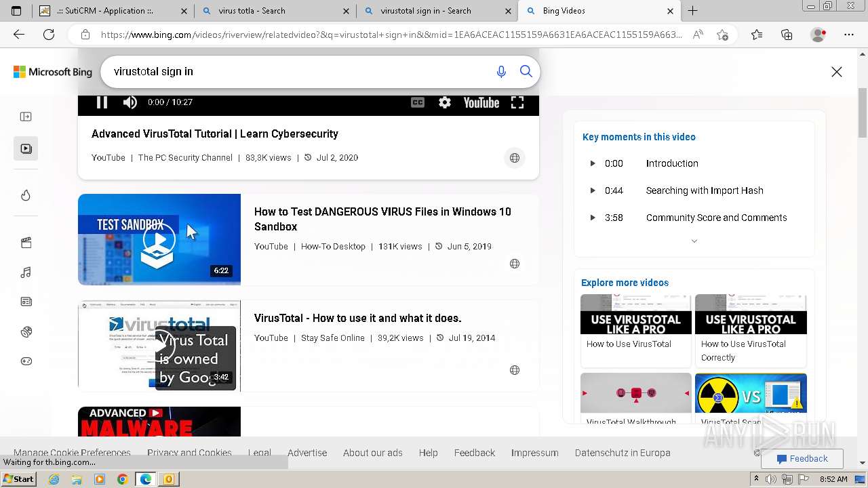Click the globe icon for Windows 10 Sandbox video
This screenshot has height=488, width=868.
tap(515, 264)
